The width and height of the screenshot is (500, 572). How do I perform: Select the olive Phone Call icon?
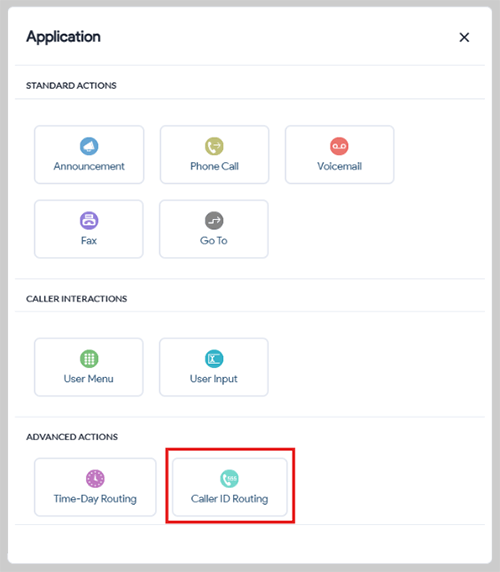click(214, 146)
